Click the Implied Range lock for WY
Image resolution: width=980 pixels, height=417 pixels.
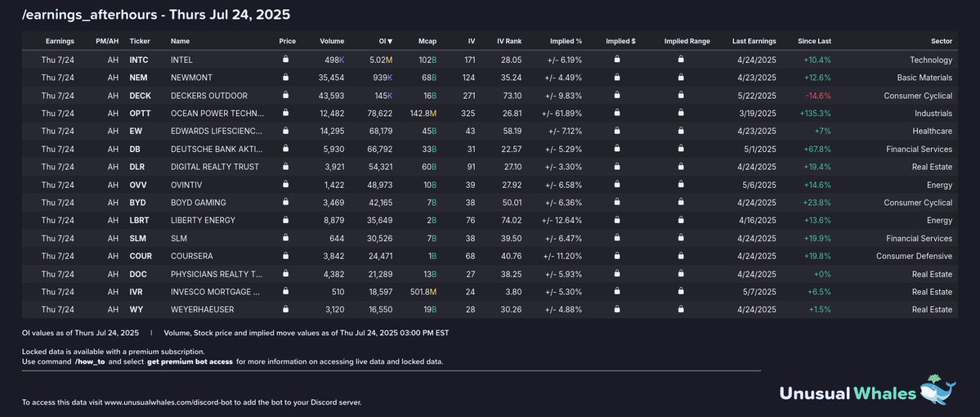(x=681, y=309)
